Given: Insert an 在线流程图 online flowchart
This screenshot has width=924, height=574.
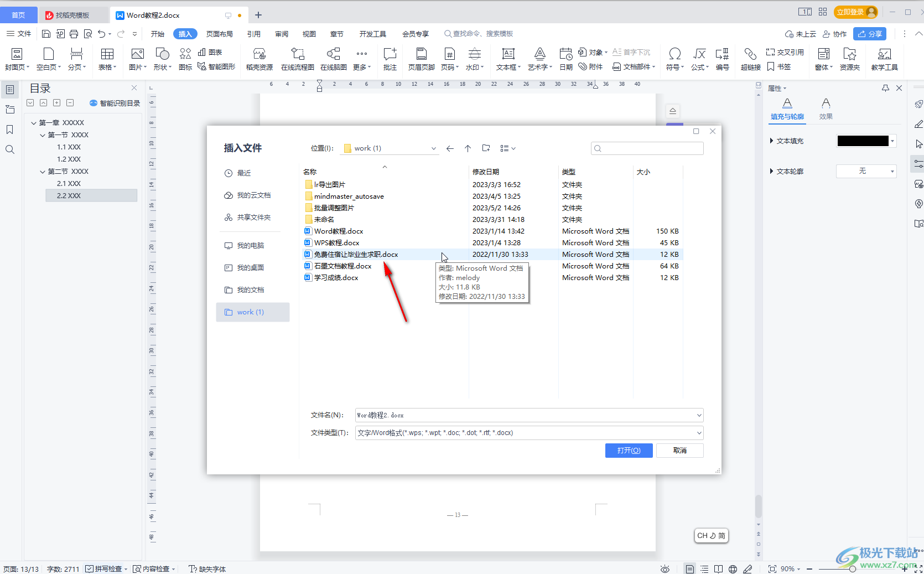Looking at the screenshot, I should tap(297, 59).
